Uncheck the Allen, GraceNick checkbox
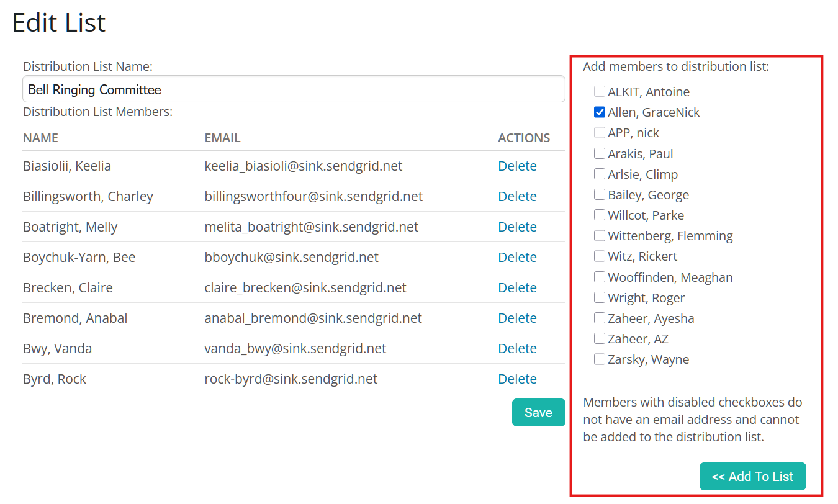 pyautogui.click(x=600, y=112)
